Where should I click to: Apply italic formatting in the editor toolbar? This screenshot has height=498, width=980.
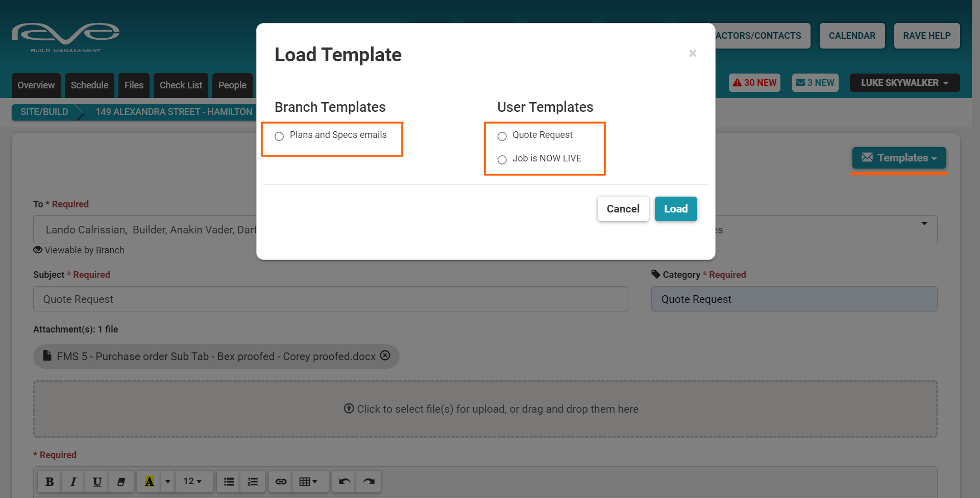[73, 482]
